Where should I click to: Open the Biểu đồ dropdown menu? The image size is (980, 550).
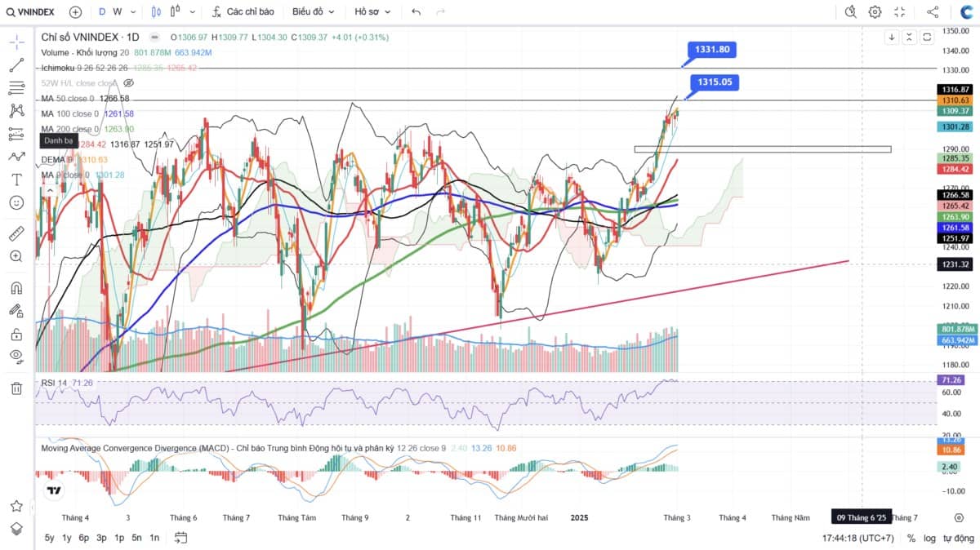(314, 12)
